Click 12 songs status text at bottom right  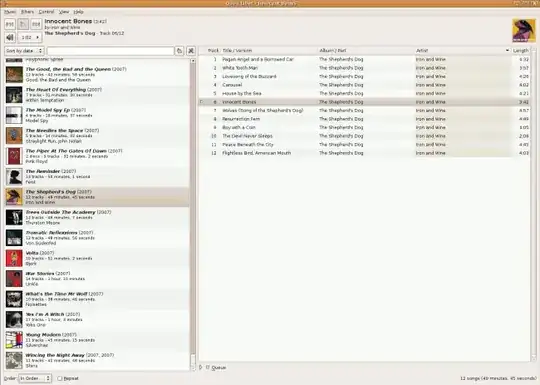[x=498, y=378]
